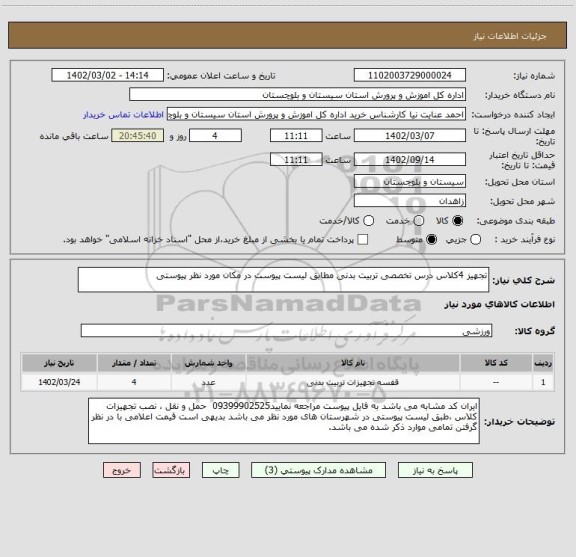The height and width of the screenshot is (557, 576).
Task: Click the general need description text area
Action: [283, 280]
